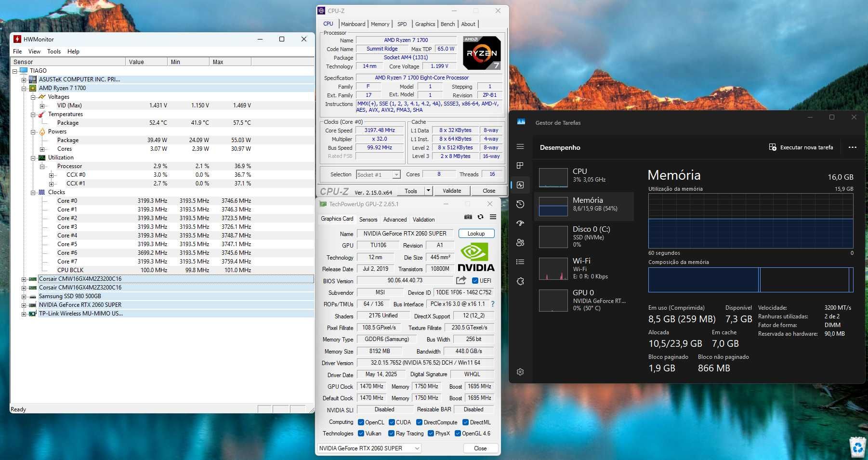Click the BIOS export share icon in GPU-Z
868x460 pixels.
point(461,280)
